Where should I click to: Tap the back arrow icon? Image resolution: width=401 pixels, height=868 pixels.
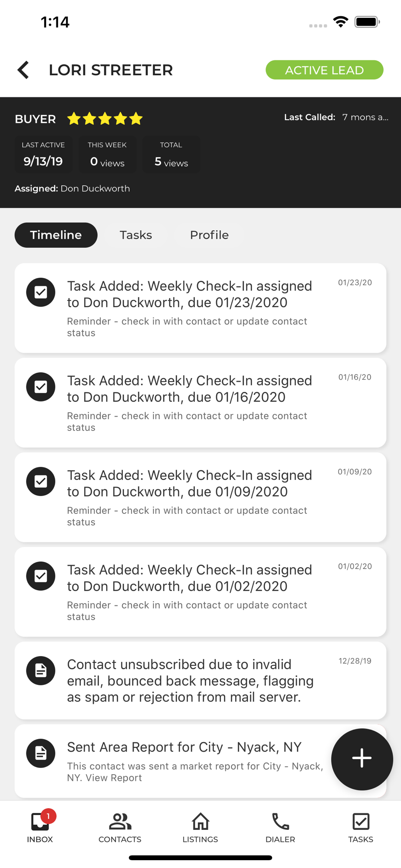pos(23,70)
